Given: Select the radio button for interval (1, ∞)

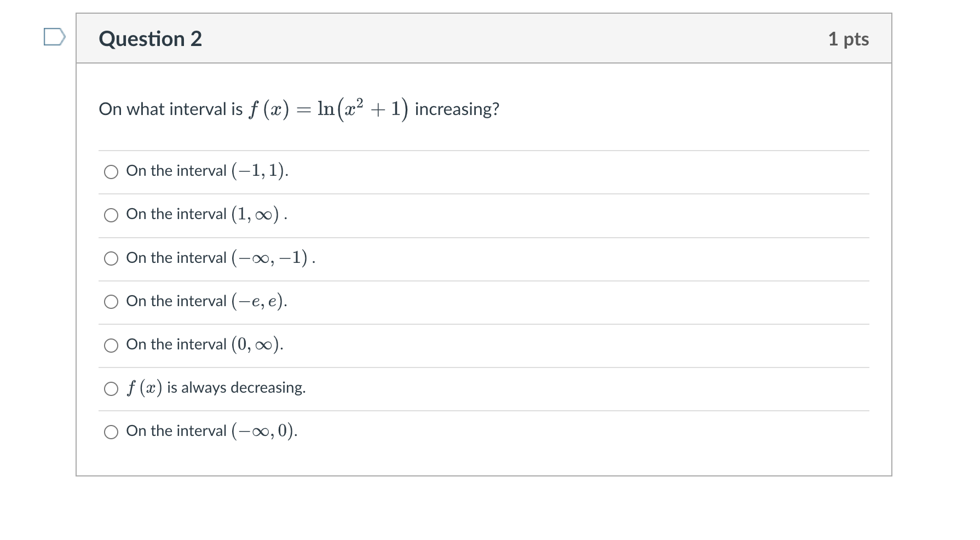Looking at the screenshot, I should [111, 215].
